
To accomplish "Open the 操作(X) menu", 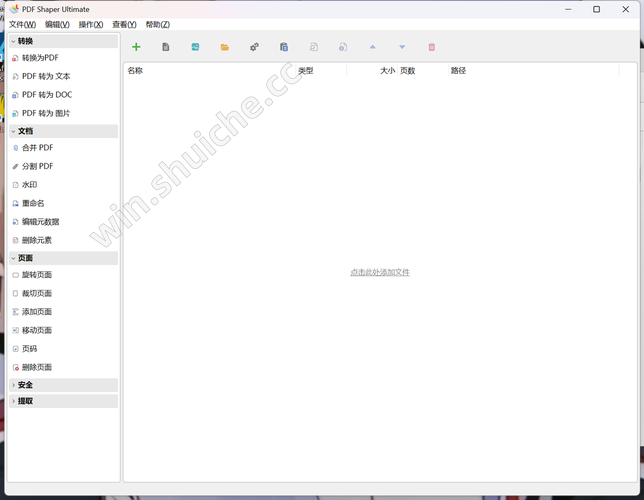I will [91, 25].
